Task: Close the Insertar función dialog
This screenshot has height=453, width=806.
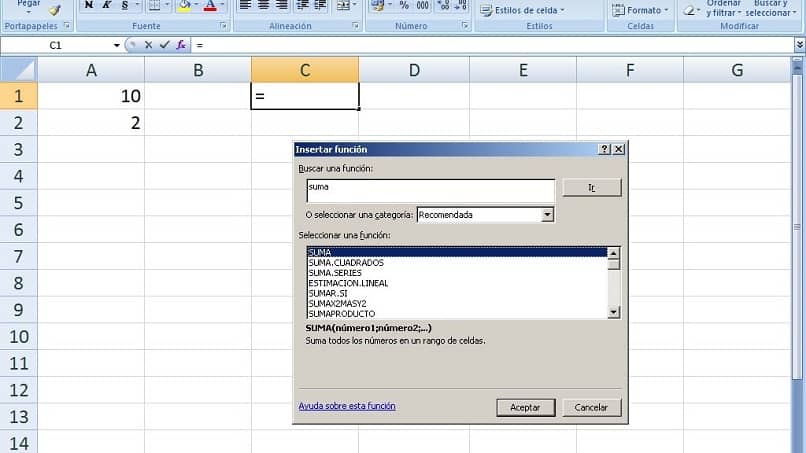Action: [x=619, y=149]
